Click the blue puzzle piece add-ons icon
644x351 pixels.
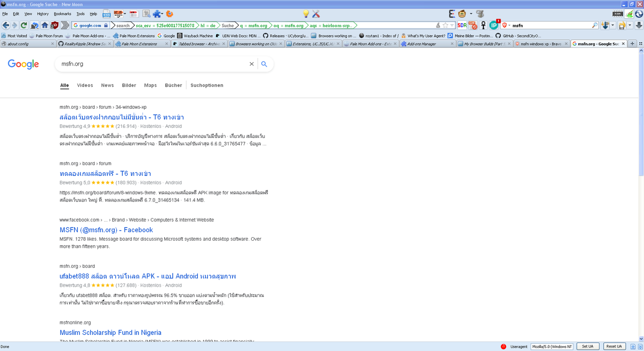coord(157,14)
